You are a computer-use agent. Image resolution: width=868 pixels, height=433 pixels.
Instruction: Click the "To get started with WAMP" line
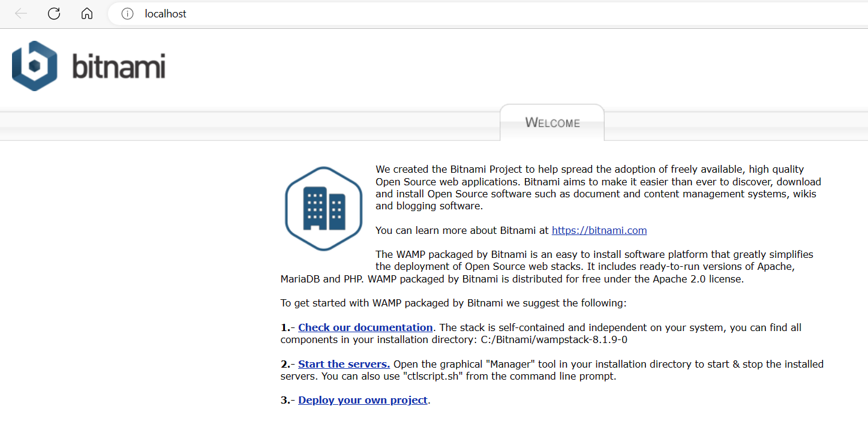coord(453,303)
